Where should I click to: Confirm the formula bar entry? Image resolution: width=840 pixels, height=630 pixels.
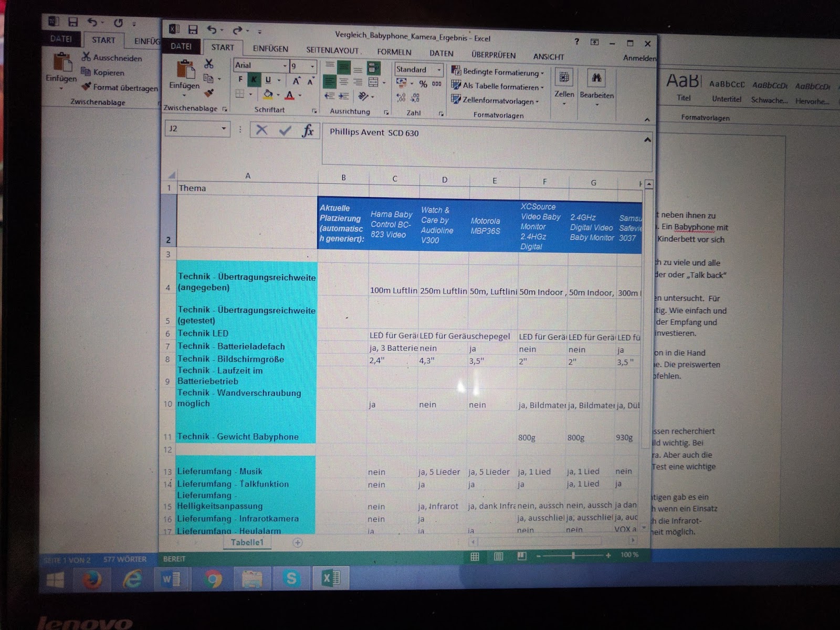(285, 130)
